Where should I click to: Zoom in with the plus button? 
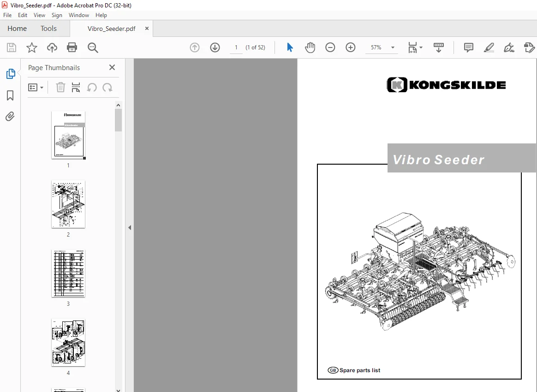coord(350,48)
